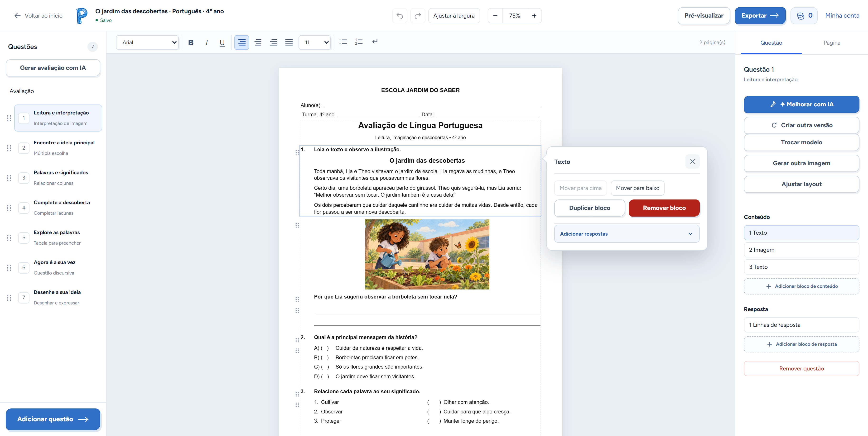Insert line break icon

(375, 42)
